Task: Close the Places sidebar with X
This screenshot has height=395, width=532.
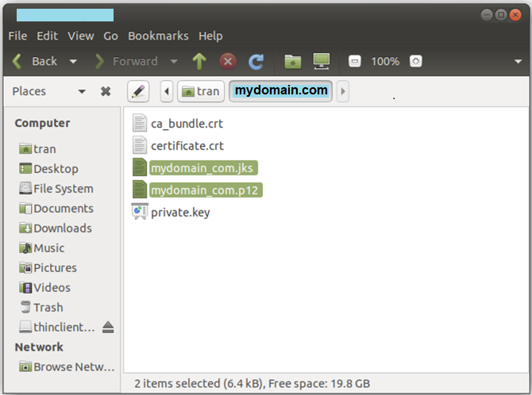Action: tap(106, 91)
